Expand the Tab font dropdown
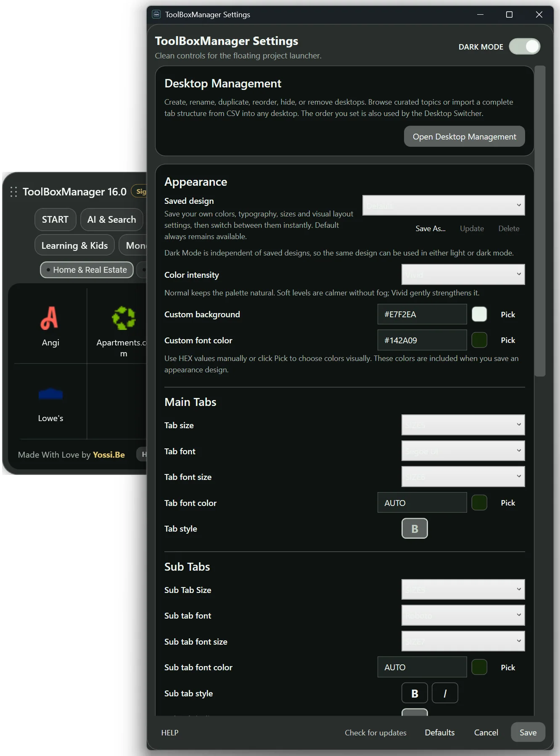The height and width of the screenshot is (756, 560). pyautogui.click(x=463, y=451)
